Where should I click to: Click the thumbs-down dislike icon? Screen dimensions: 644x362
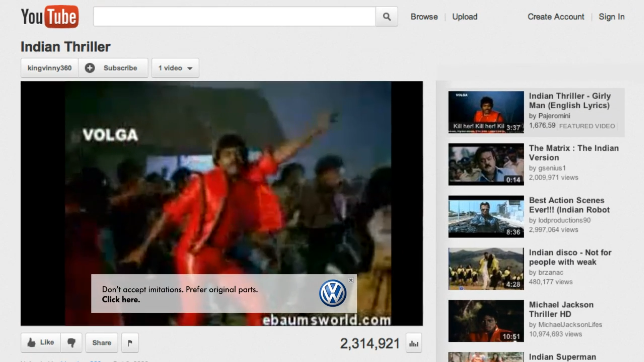tap(71, 343)
